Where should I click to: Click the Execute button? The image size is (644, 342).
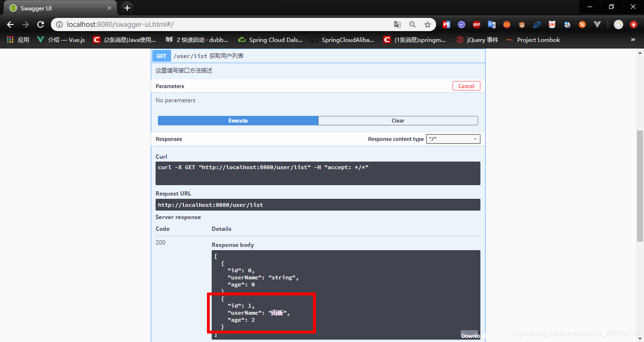tap(238, 121)
